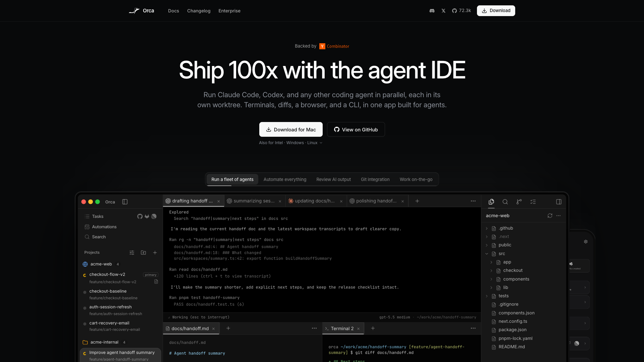Toggle the right sidebar panel icon
The width and height of the screenshot is (644, 362).
click(x=559, y=202)
